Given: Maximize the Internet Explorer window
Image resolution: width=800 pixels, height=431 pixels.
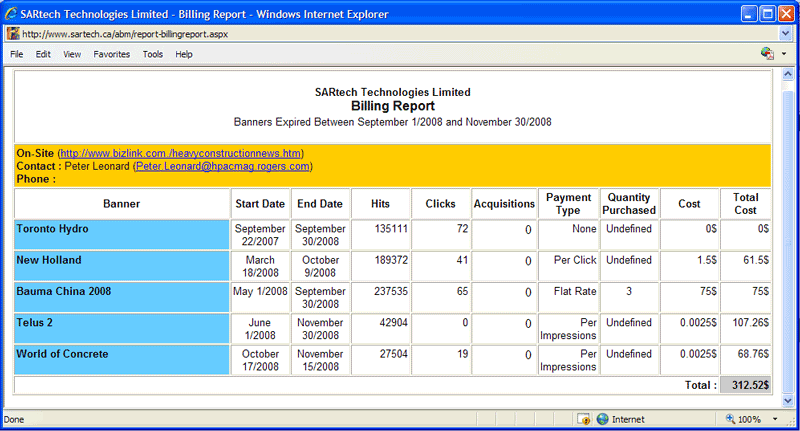Looking at the screenshot, I should (x=767, y=14).
